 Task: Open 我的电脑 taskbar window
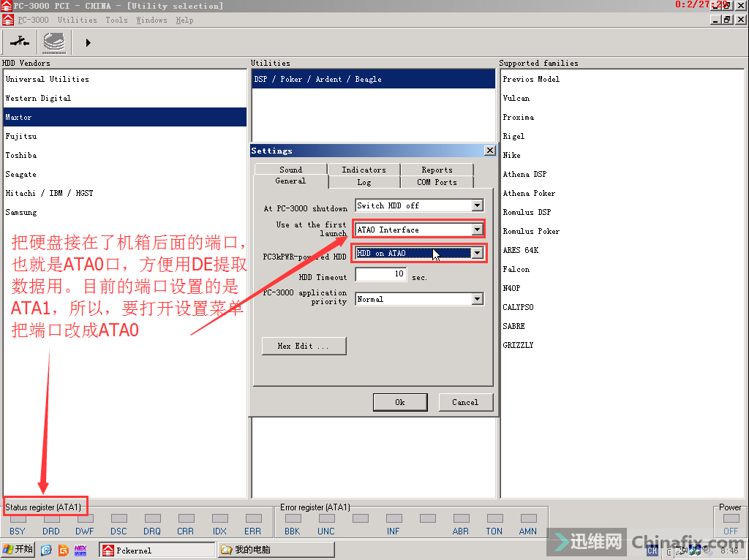click(x=276, y=550)
